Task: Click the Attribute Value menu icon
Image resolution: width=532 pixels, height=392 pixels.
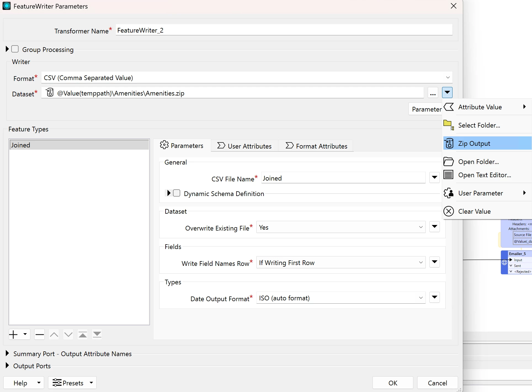Action: 449,107
